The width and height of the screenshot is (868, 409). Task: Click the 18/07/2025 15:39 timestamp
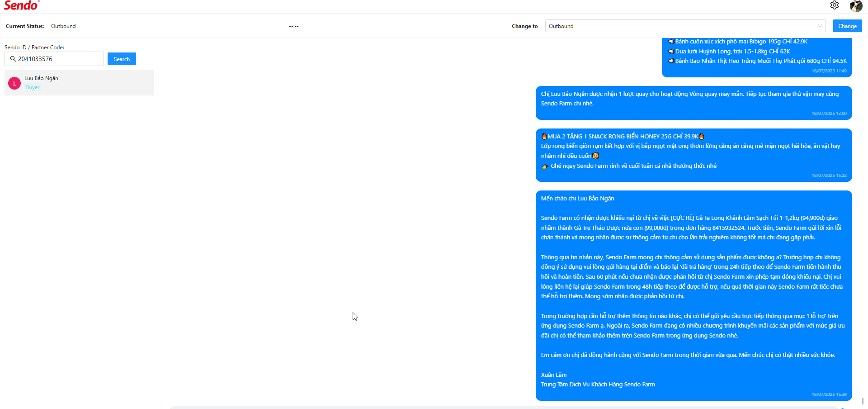pyautogui.click(x=829, y=395)
